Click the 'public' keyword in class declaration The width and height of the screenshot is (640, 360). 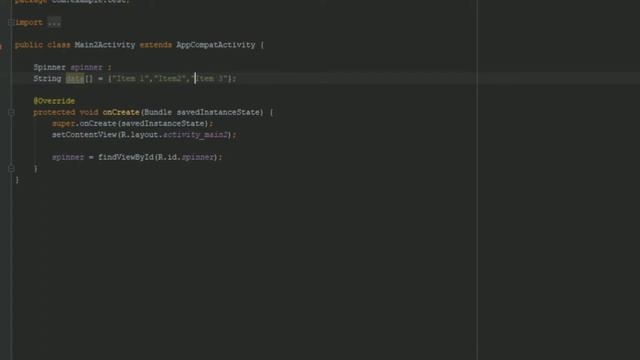click(29, 45)
